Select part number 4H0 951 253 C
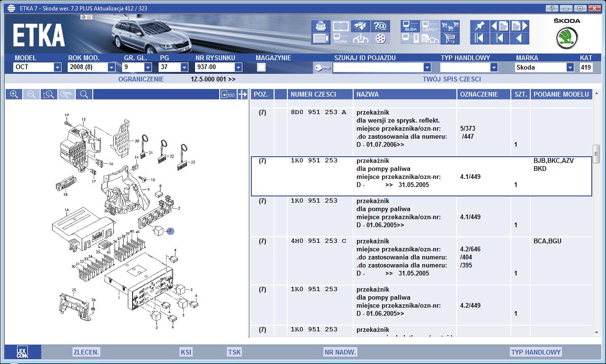 pos(319,241)
